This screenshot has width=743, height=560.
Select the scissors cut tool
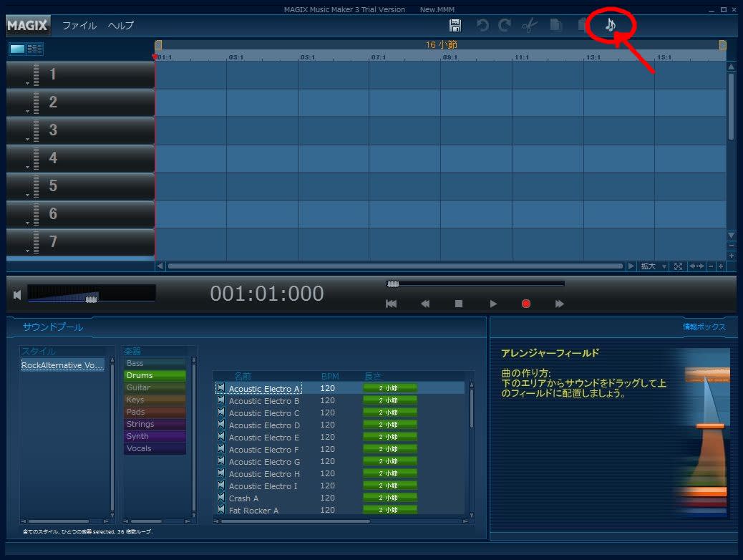point(529,26)
